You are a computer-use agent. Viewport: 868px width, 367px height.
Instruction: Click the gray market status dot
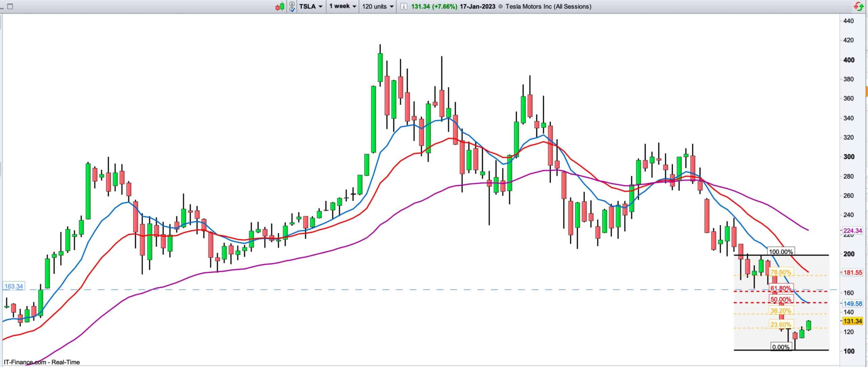pos(500,6)
